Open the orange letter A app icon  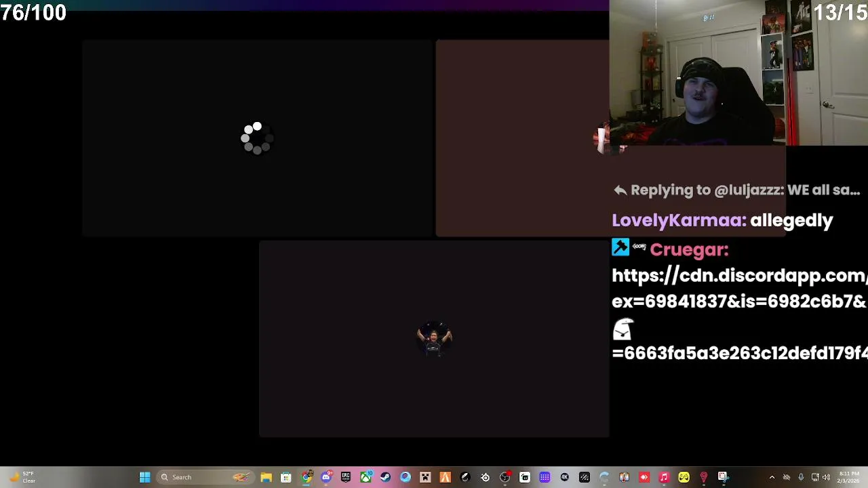pos(446,477)
